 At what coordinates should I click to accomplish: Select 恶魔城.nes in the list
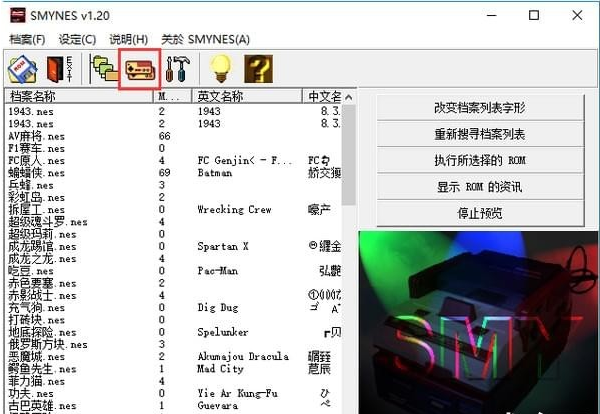click(36, 357)
